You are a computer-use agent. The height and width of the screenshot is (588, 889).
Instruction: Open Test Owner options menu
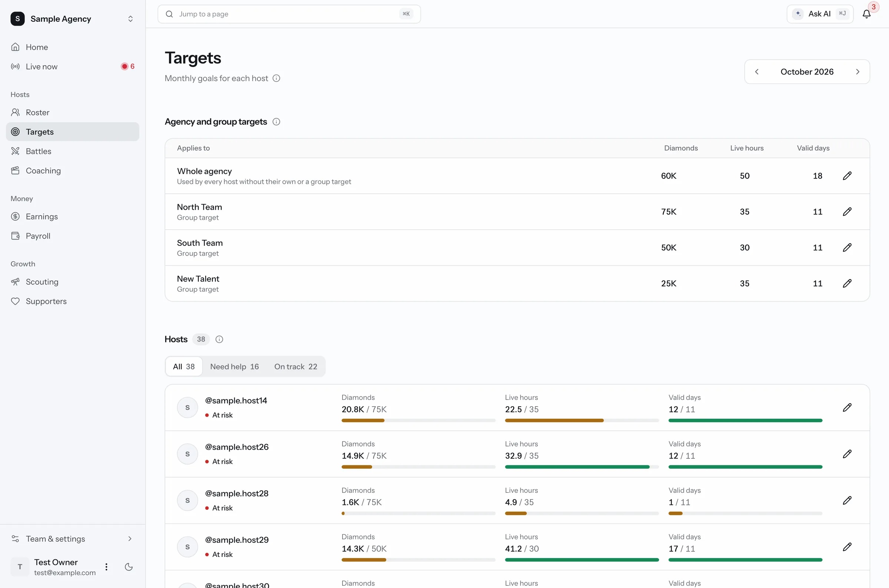106,567
